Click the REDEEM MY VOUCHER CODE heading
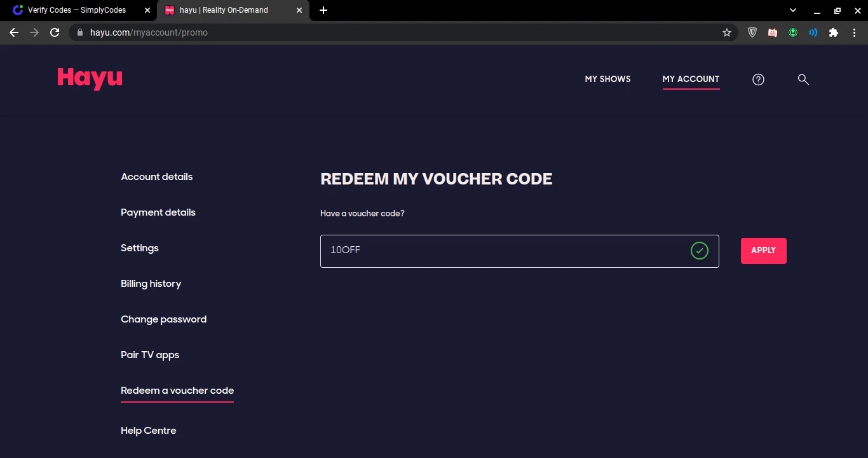 point(436,179)
